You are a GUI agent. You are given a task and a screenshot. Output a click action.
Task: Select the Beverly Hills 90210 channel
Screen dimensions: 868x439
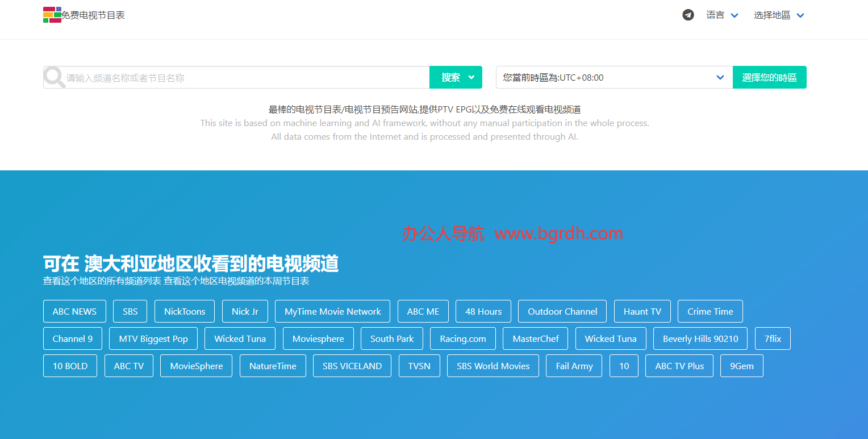(700, 338)
